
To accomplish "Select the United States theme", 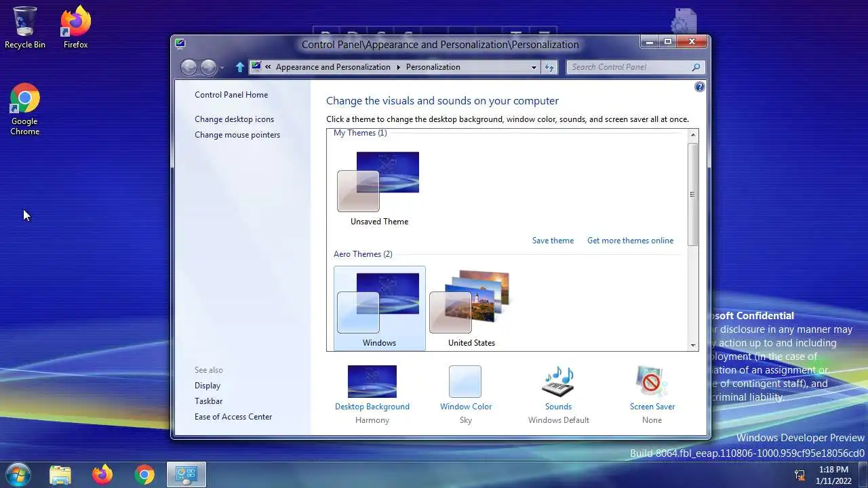I will click(471, 308).
